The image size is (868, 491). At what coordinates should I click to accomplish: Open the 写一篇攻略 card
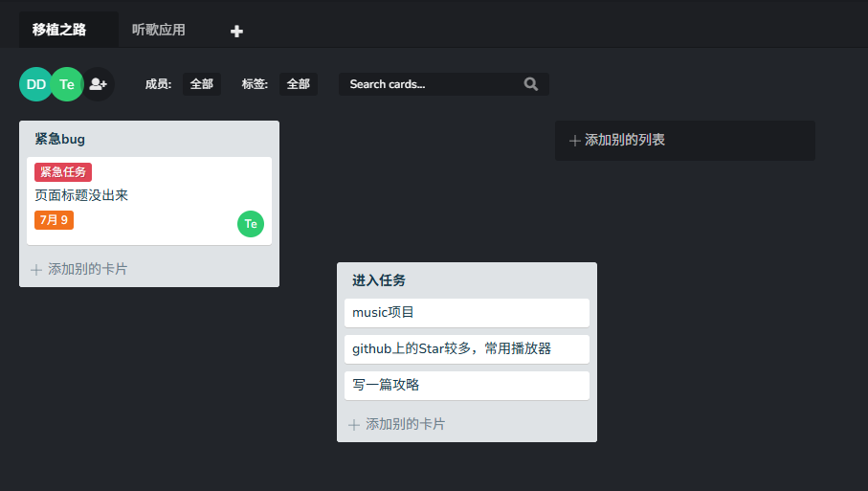[x=467, y=386]
